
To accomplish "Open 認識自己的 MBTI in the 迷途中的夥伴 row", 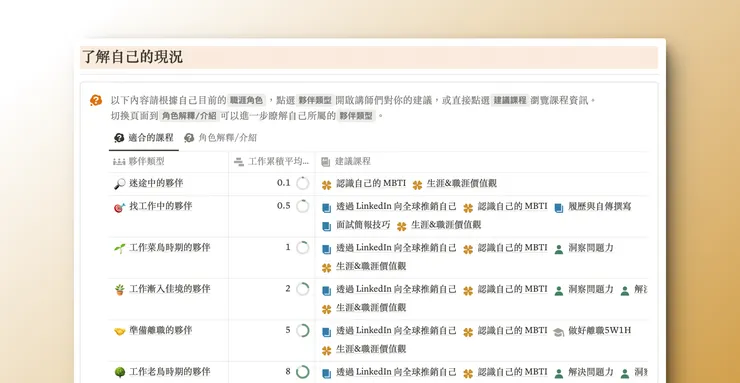I will click(x=371, y=183).
